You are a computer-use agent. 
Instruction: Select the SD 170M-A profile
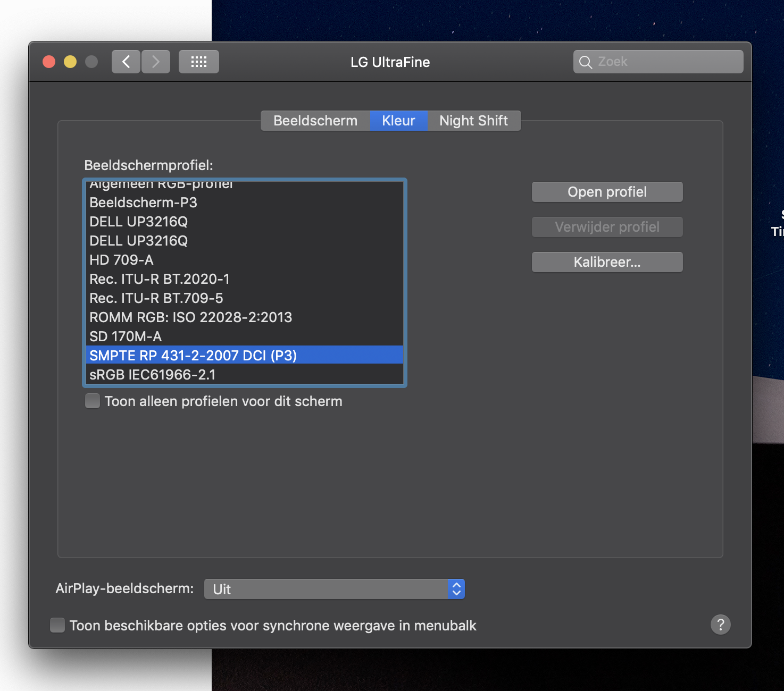[x=245, y=336]
